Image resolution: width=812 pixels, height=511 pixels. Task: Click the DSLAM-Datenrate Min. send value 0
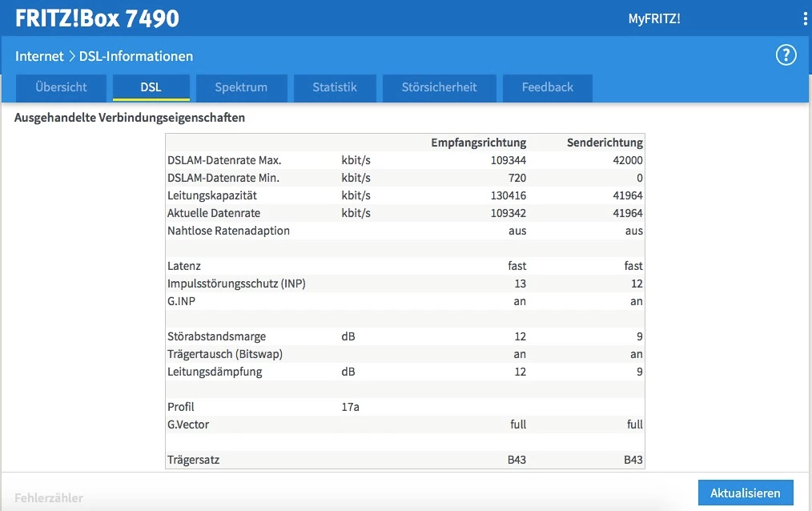point(640,178)
